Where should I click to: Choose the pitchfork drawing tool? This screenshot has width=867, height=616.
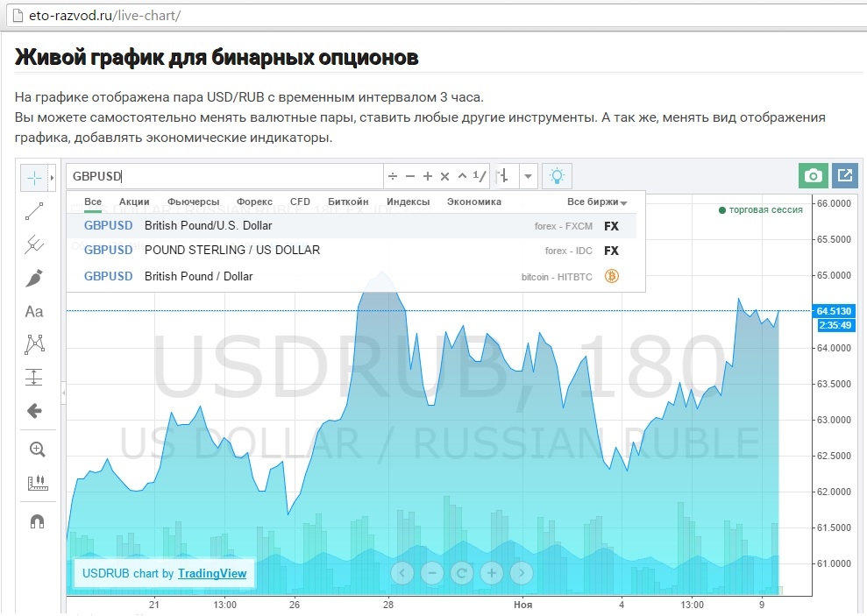pos(34,244)
